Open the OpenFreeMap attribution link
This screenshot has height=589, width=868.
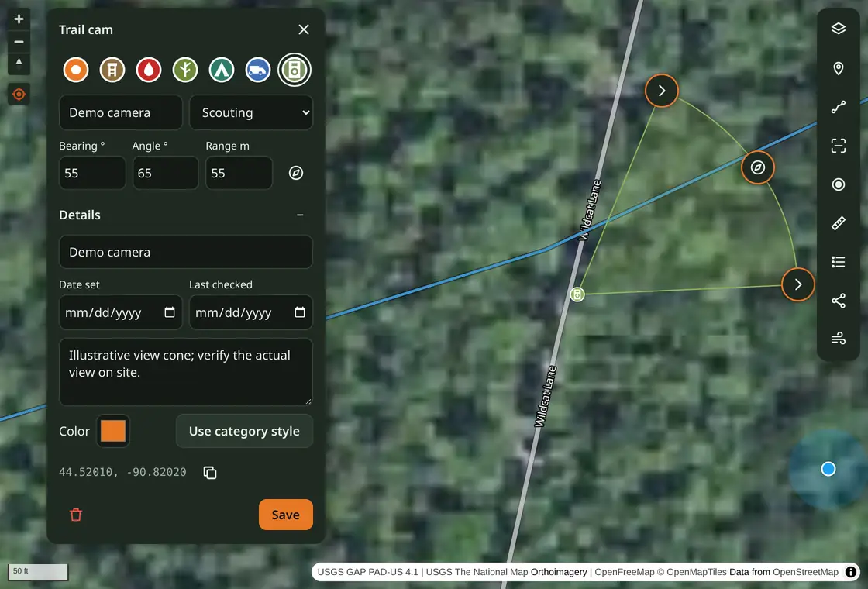pyautogui.click(x=625, y=572)
